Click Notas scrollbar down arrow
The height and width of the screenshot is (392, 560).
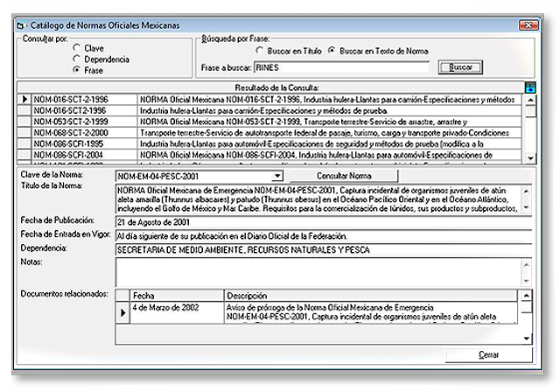526,281
